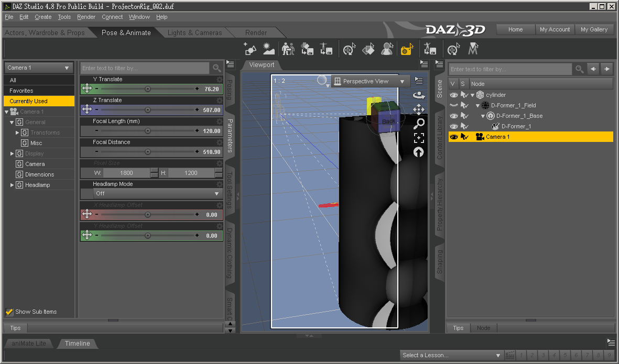Click the Scene next arrow button
Viewport: 619px width, 364px height.
tap(607, 69)
